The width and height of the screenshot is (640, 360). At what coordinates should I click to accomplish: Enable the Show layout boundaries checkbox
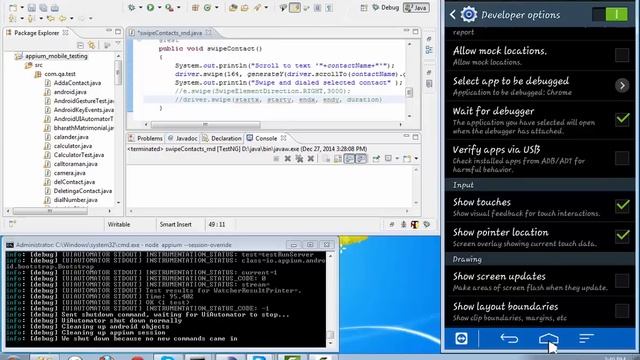622,311
